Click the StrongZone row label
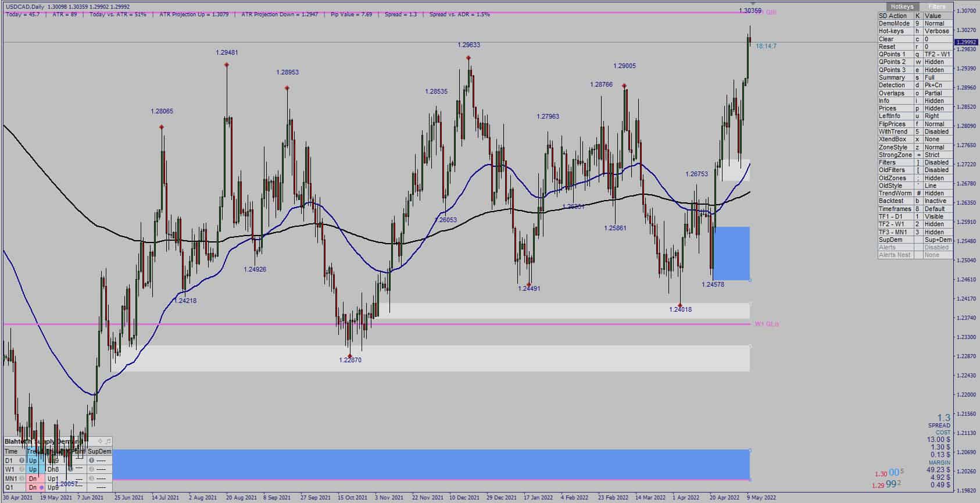The height and width of the screenshot is (503, 980). tap(896, 155)
